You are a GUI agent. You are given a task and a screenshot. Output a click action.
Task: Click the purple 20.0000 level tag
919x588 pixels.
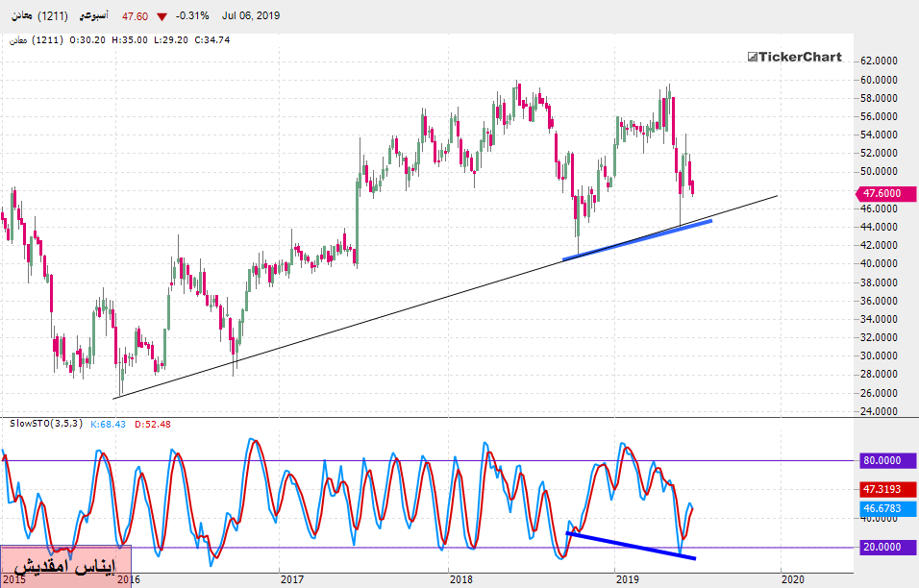point(882,548)
